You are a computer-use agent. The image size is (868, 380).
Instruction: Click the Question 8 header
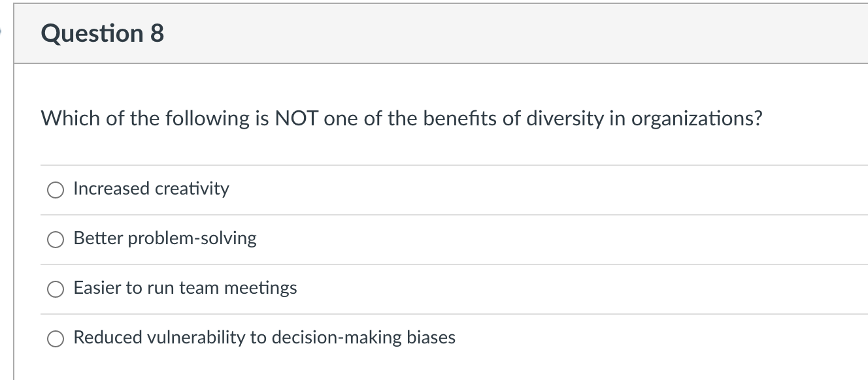point(102,33)
